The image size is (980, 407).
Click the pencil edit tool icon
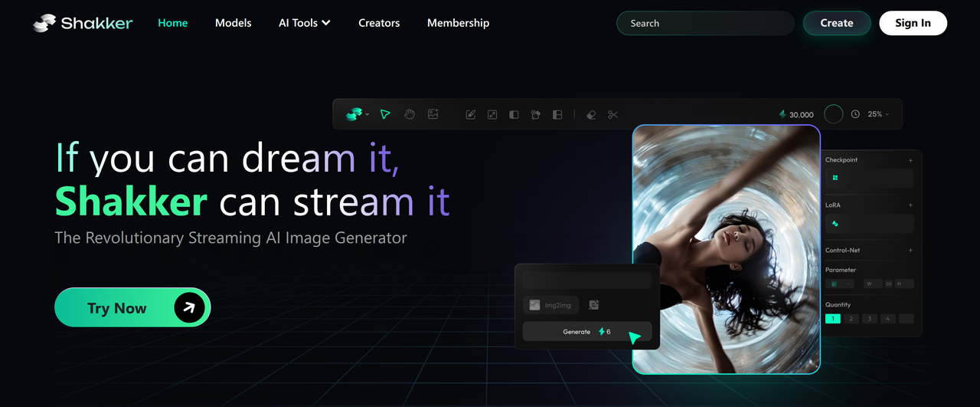coord(471,114)
